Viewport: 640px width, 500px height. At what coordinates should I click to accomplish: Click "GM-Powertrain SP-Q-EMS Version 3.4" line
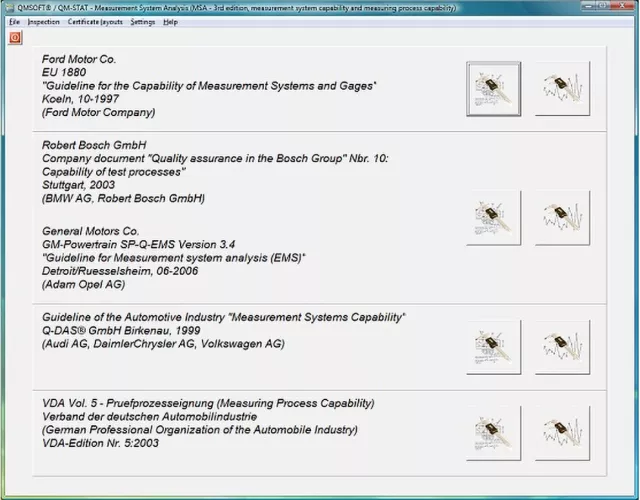click(x=139, y=245)
